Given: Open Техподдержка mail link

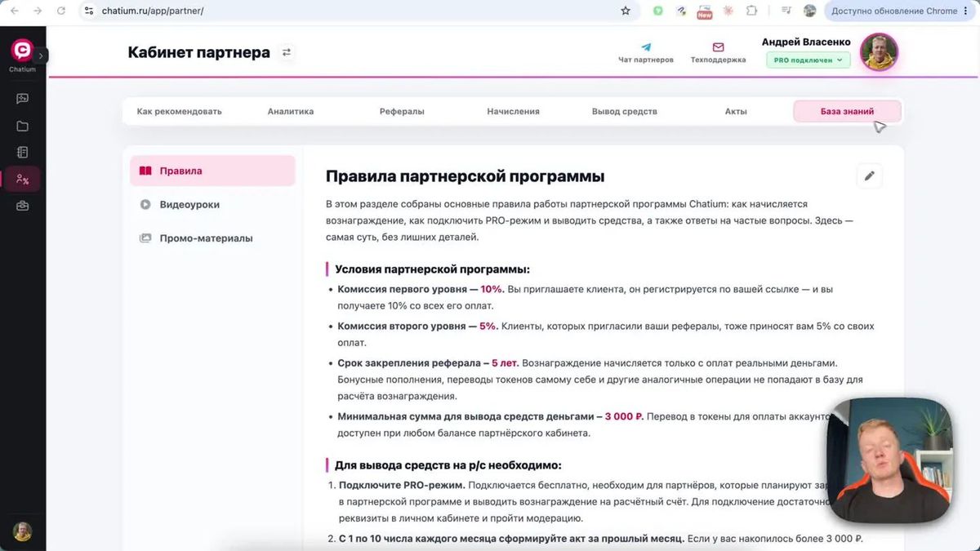Looking at the screenshot, I should [x=718, y=53].
